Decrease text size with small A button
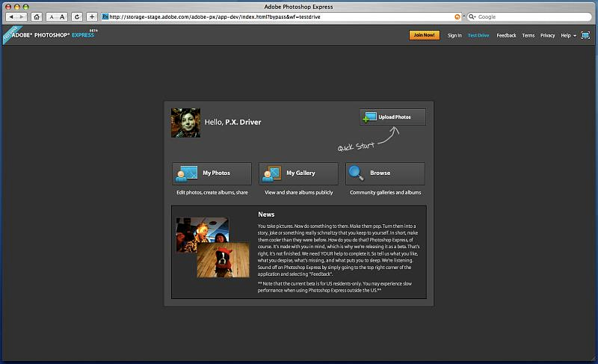Viewport: 598px width, 364px height. click(52, 16)
